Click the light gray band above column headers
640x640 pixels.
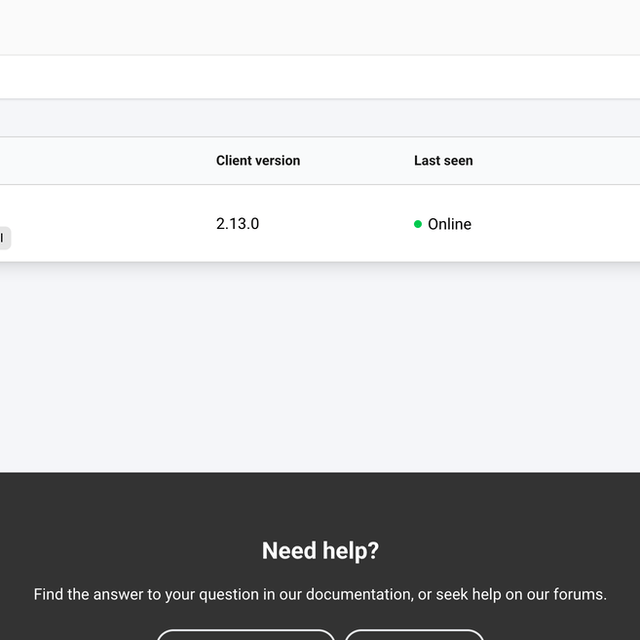[x=320, y=118]
